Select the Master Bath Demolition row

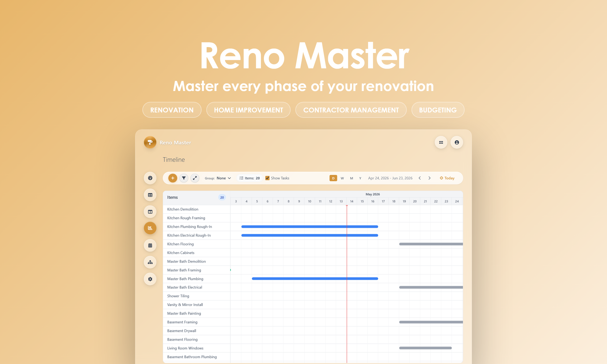point(197,261)
